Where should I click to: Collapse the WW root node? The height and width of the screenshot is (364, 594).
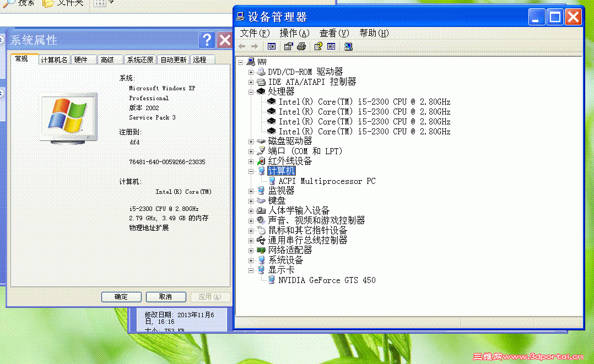(x=241, y=62)
